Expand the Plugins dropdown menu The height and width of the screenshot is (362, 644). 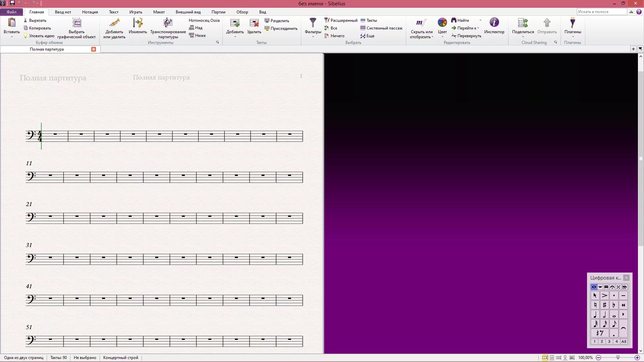click(573, 37)
